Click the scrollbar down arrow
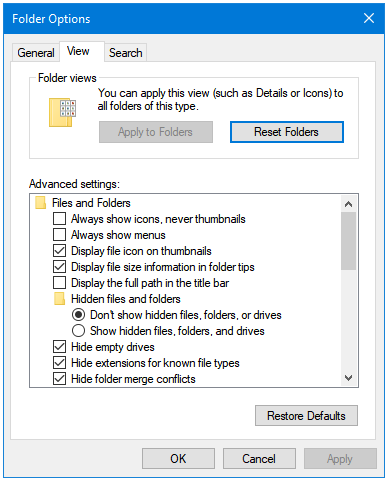This screenshot has height=482, width=388. [348, 378]
